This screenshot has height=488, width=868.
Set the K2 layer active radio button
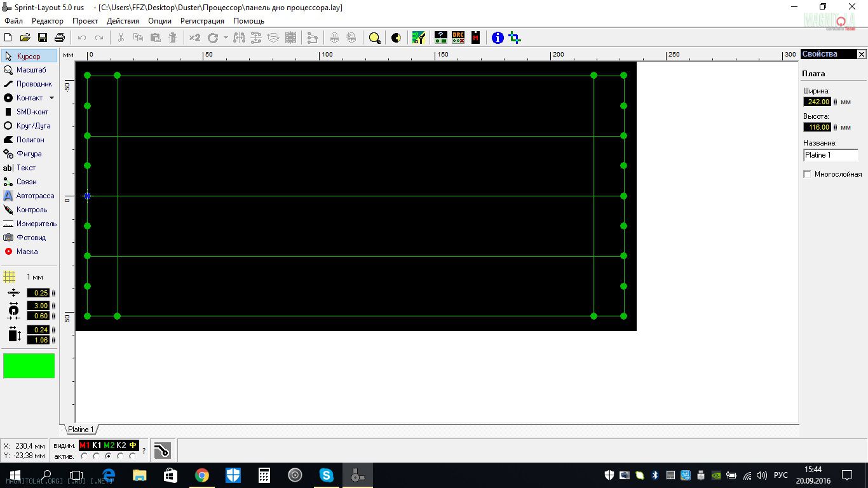click(x=121, y=456)
